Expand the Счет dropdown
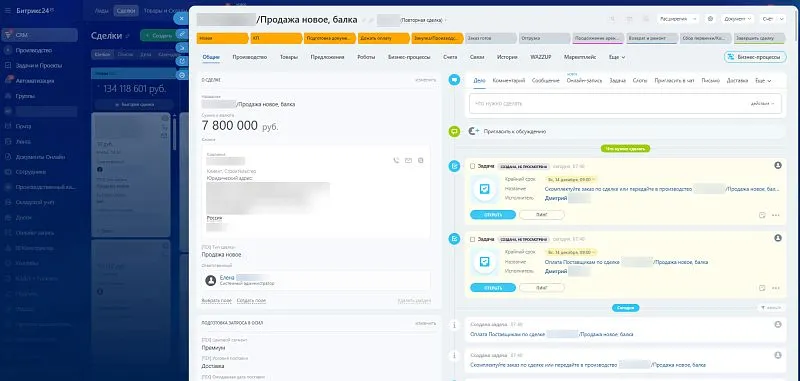This screenshot has width=800, height=381. click(x=773, y=19)
